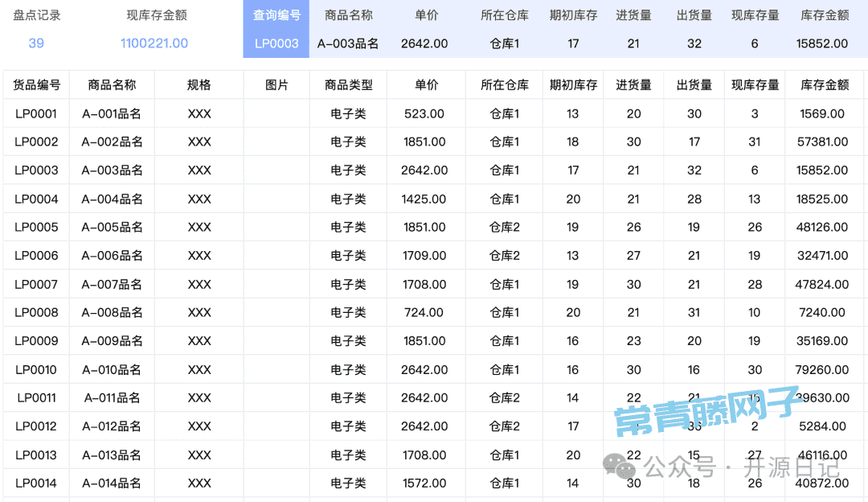The width and height of the screenshot is (868, 502).
Task: Click cell LP0010 in item list
Action: point(36,369)
